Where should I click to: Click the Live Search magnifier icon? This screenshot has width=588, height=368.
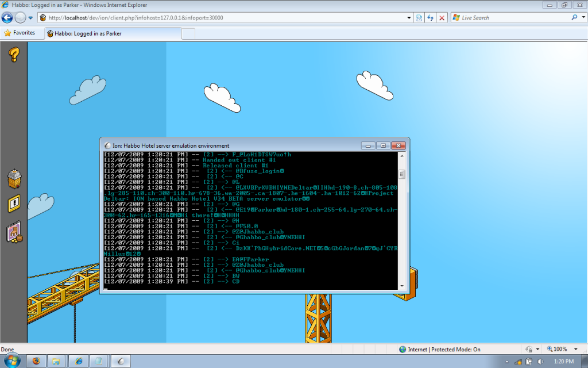click(x=574, y=17)
